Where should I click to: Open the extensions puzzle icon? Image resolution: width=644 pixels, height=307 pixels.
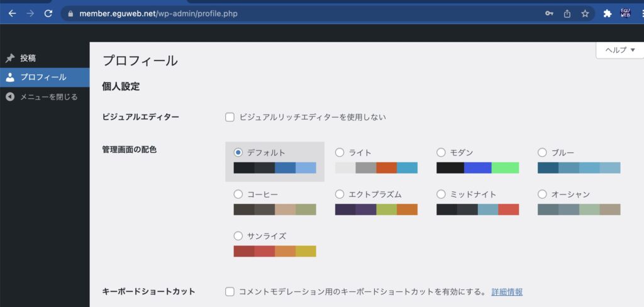tap(607, 13)
